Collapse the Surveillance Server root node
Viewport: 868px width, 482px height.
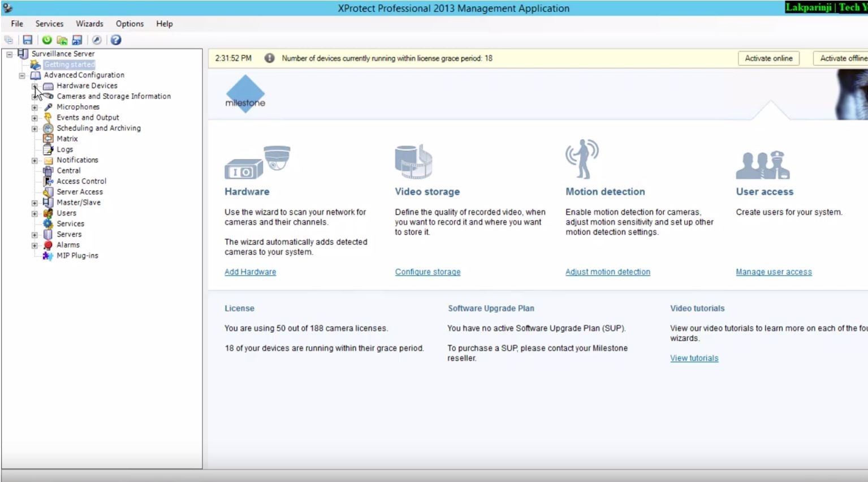[10, 54]
